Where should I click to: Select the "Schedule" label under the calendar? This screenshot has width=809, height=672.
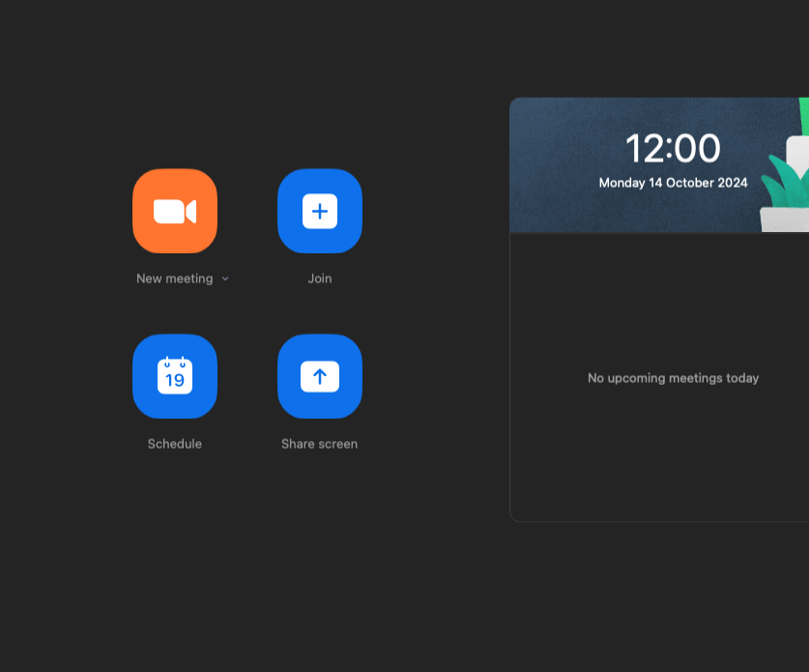(175, 444)
